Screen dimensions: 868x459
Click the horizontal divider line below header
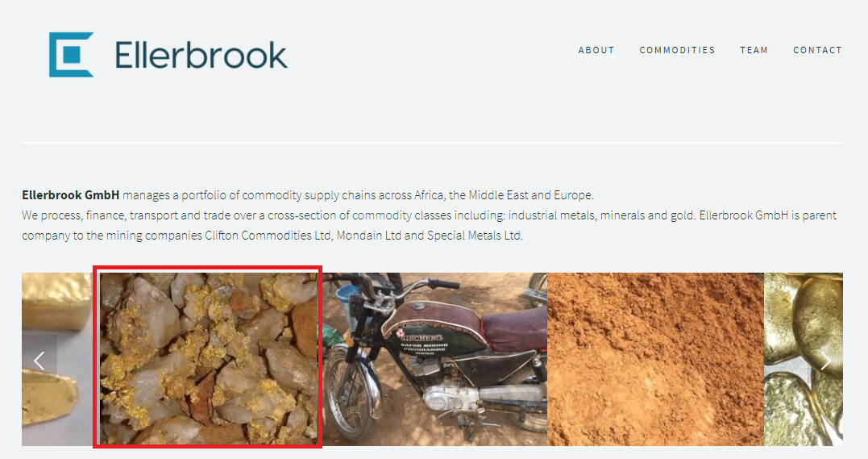(432, 143)
